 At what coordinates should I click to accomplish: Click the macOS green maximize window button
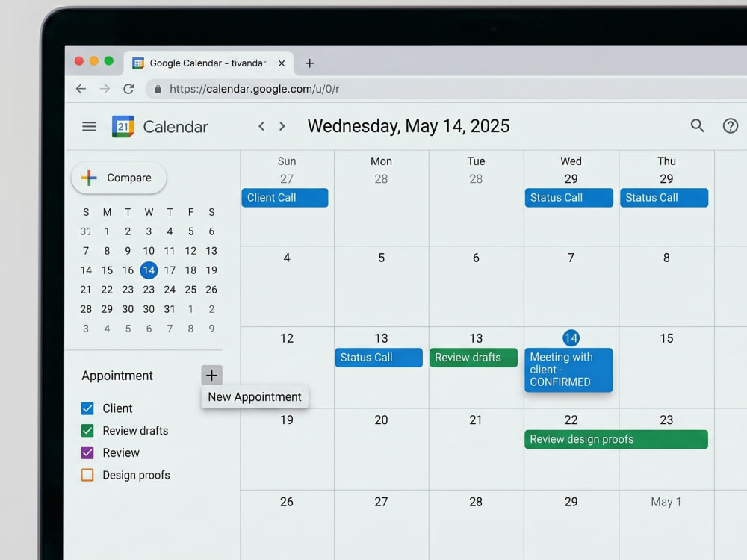[108, 61]
